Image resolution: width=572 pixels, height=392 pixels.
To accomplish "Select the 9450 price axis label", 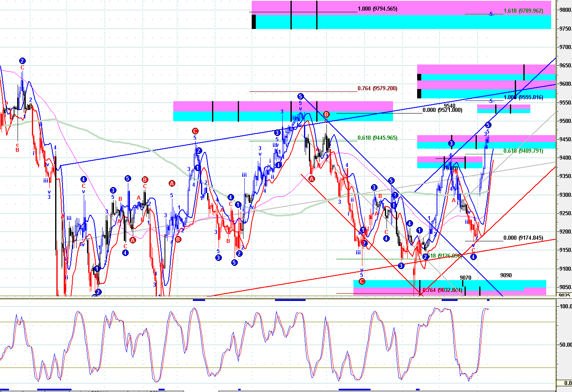I will point(565,139).
